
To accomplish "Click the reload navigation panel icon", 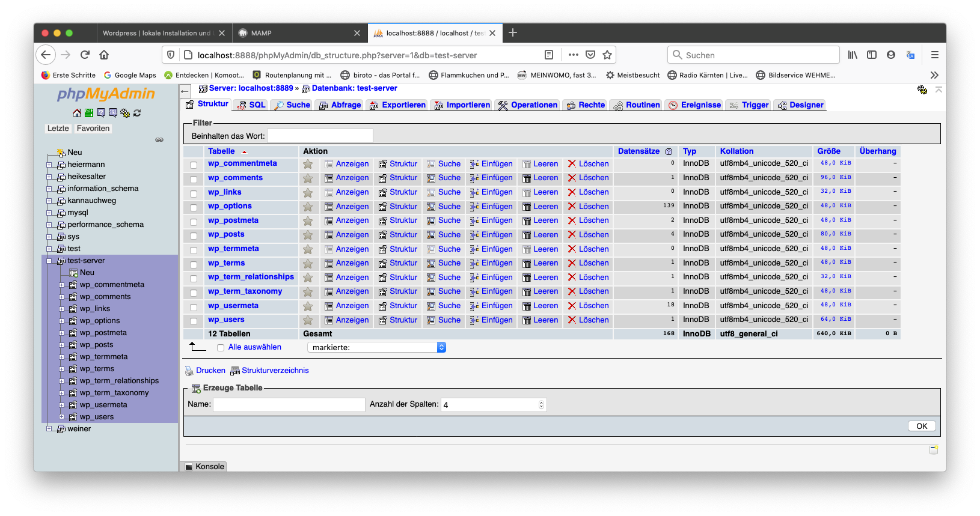I will (137, 113).
